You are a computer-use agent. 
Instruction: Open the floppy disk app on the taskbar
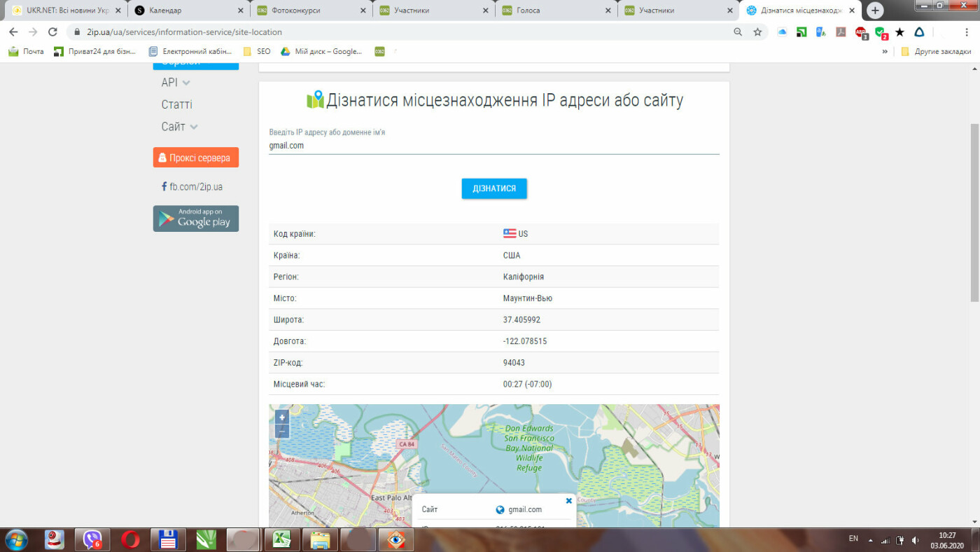(x=168, y=539)
